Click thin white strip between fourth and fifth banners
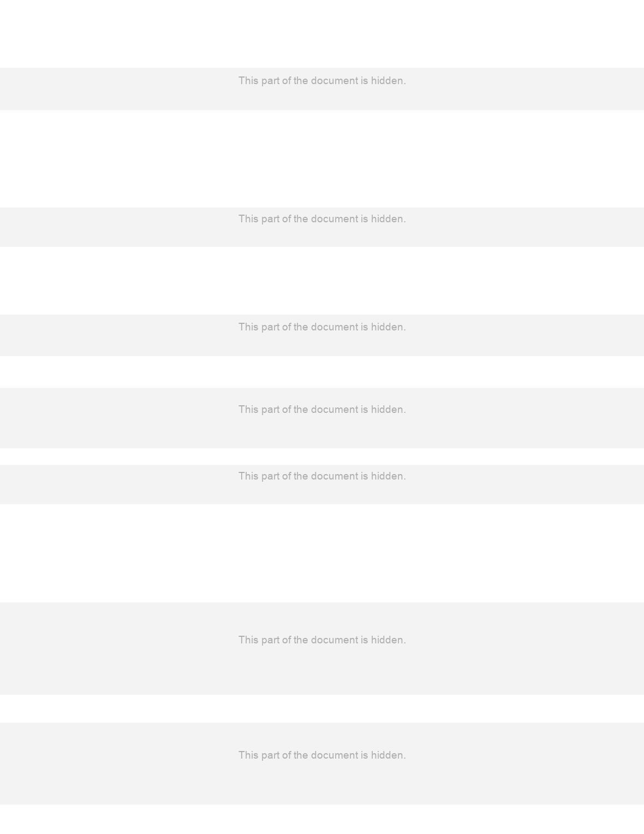 (x=322, y=457)
